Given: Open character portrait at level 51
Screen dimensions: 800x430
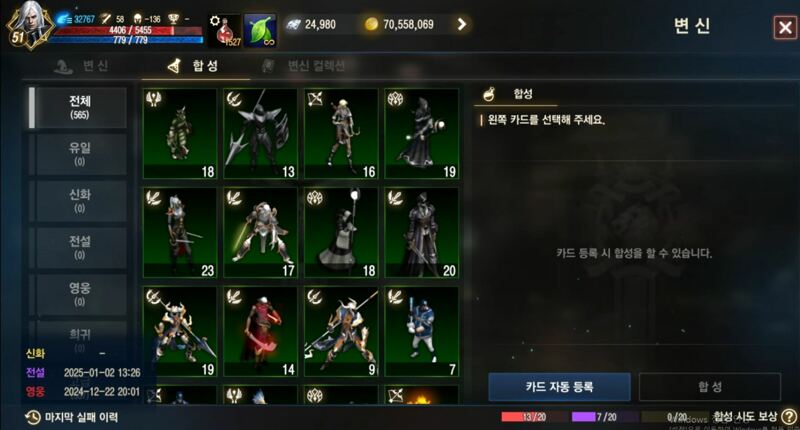Looking at the screenshot, I should point(30,26).
